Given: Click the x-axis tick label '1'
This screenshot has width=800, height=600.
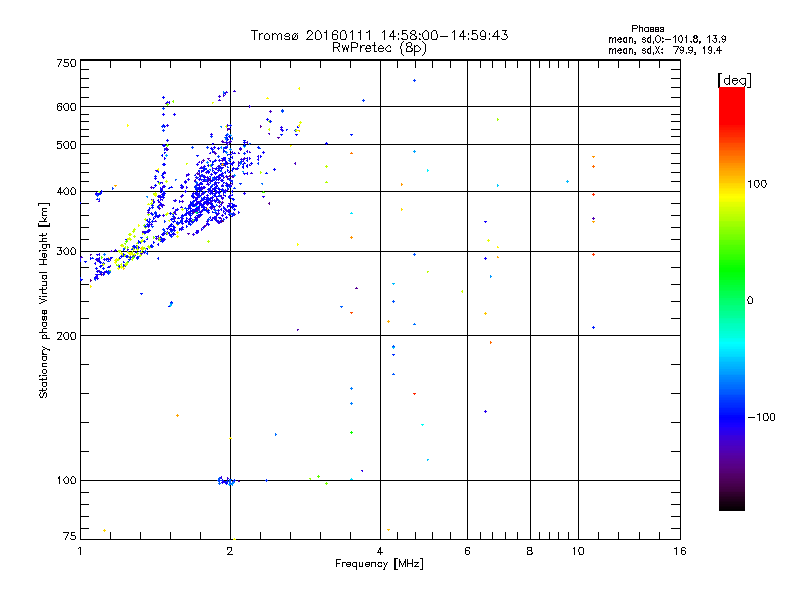Looking at the screenshot, I should pos(80,551).
